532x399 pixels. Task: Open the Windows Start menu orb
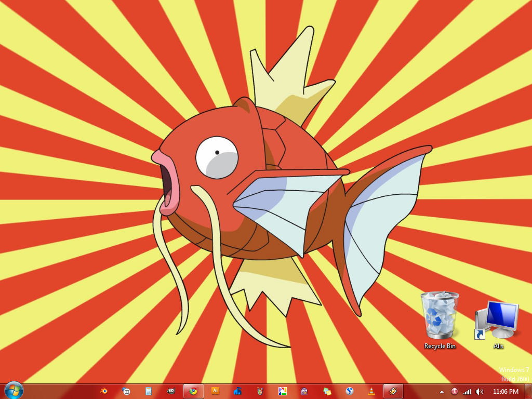pyautogui.click(x=14, y=391)
